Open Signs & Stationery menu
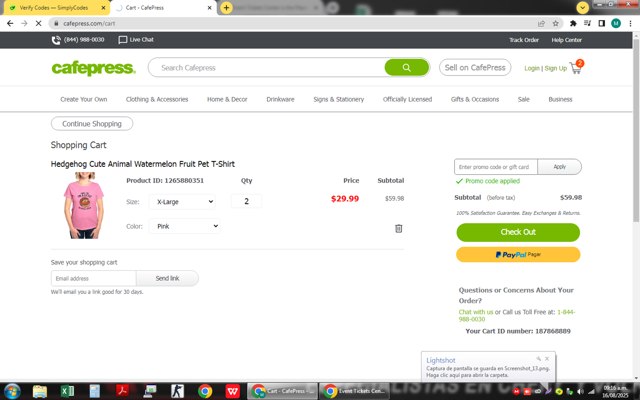Viewport: 640px width, 400px height. (x=338, y=99)
